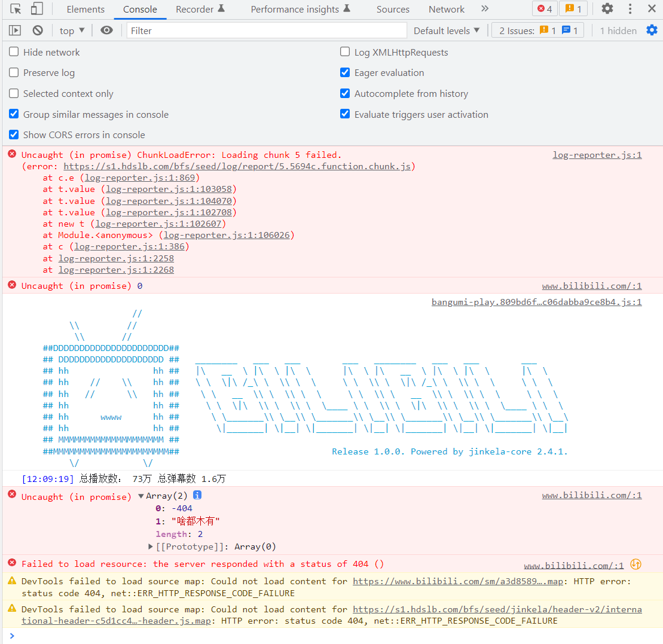Open log-reporter.js:1:104070 stack link
This screenshot has width=663, height=644.
169,201
